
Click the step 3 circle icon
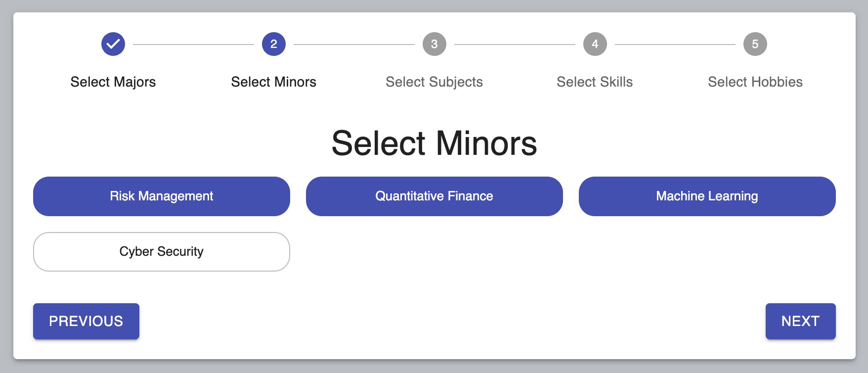click(x=434, y=44)
